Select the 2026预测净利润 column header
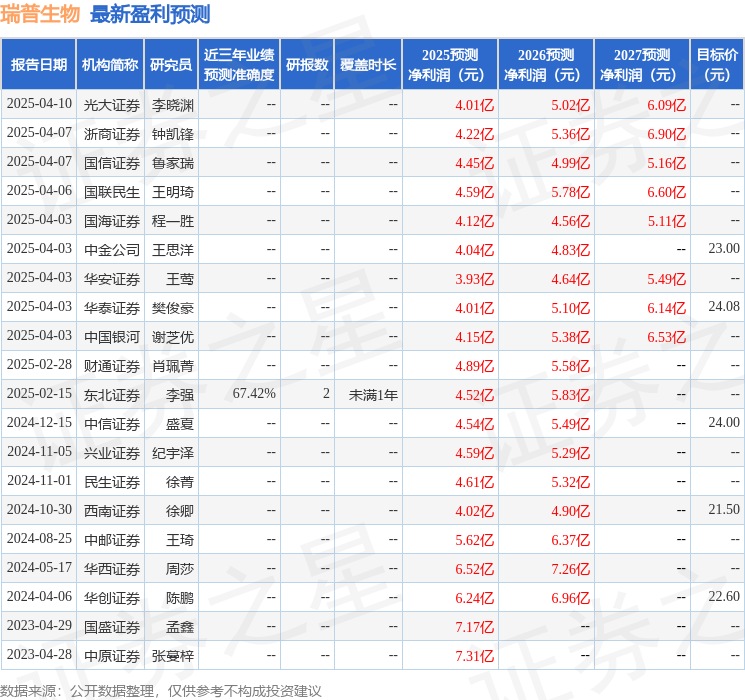 546,65
